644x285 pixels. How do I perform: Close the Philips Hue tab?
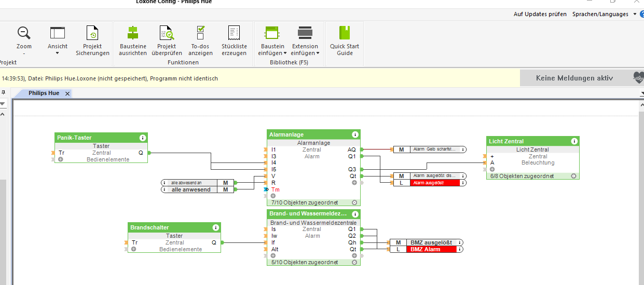[67, 93]
